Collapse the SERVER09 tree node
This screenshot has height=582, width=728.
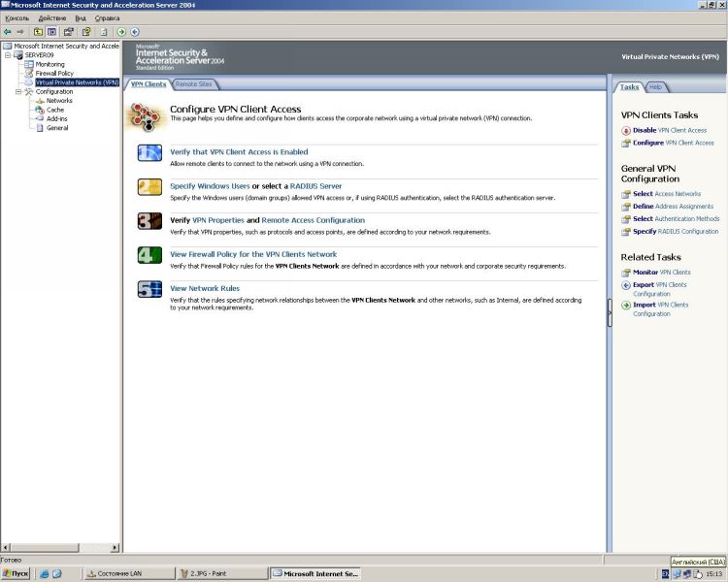[8, 55]
